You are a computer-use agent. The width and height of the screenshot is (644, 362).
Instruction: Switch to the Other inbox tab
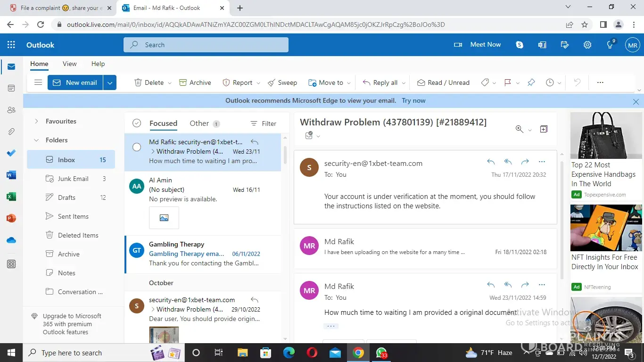[199, 123]
